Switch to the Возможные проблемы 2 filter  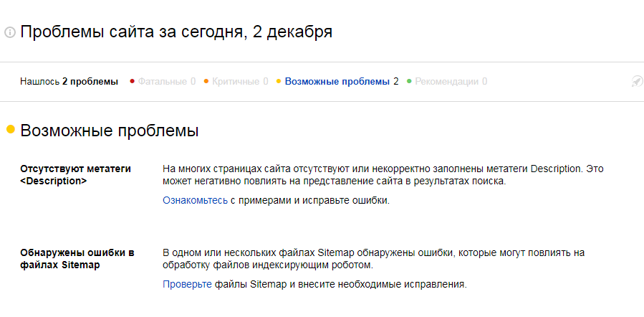[341, 82]
